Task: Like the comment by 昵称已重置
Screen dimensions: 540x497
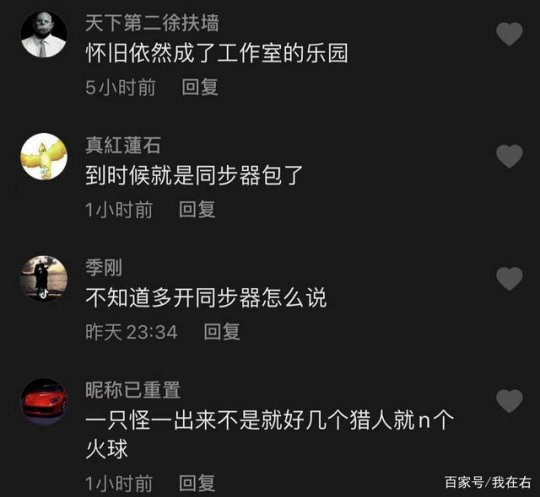Action: point(509,401)
